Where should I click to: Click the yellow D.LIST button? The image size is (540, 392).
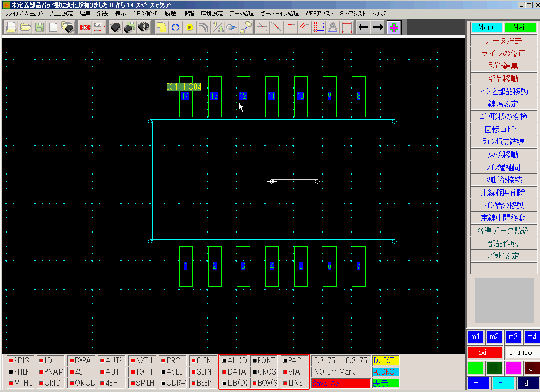pyautogui.click(x=386, y=361)
